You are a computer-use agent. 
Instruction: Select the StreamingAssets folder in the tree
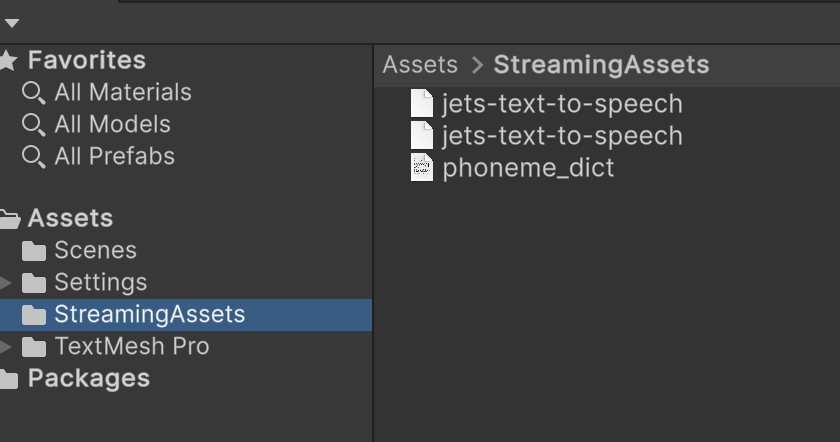tap(149, 315)
